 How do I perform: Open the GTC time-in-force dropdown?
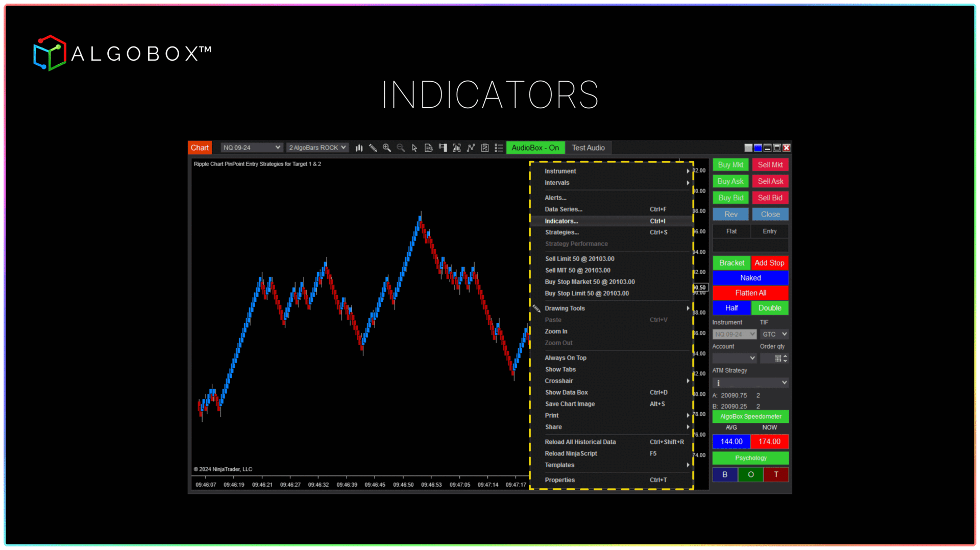coord(774,334)
